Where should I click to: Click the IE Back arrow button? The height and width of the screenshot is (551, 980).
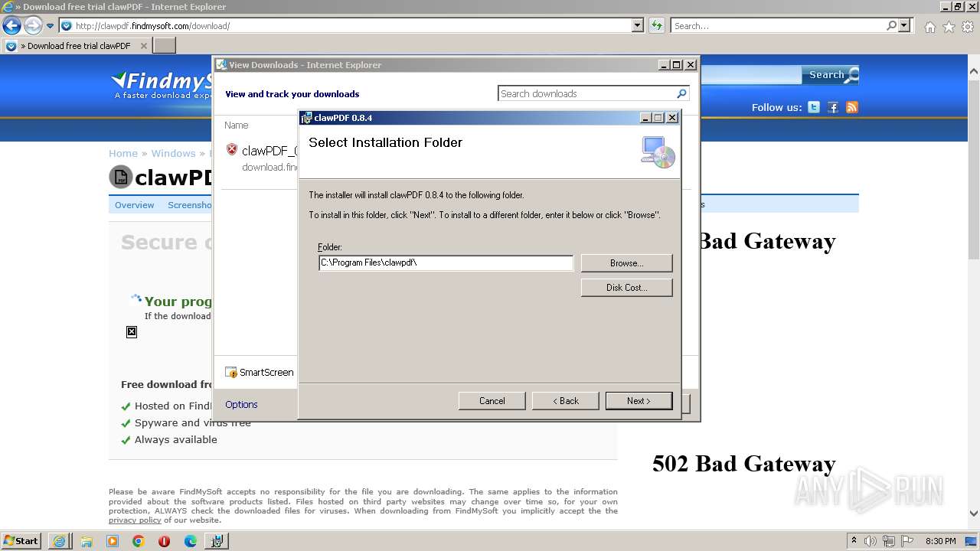(11, 25)
